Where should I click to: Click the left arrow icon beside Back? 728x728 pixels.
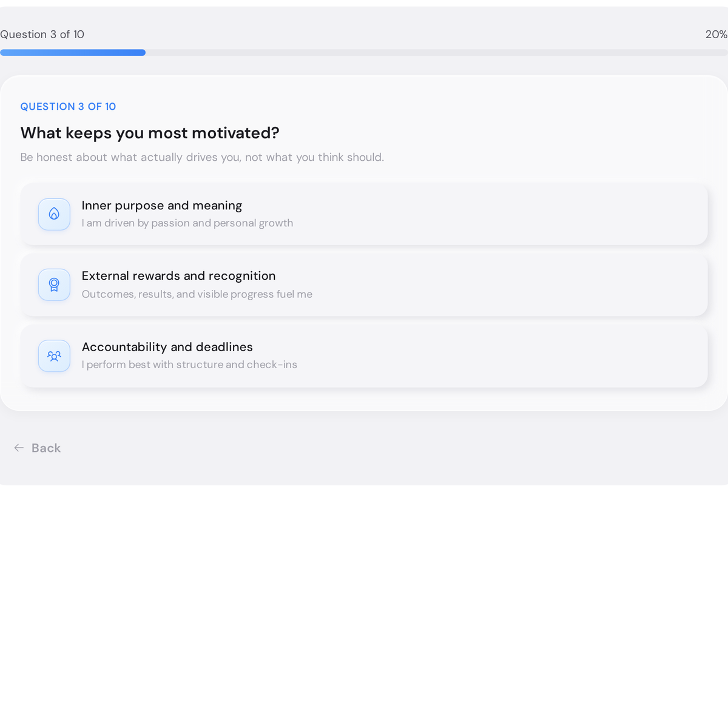(19, 448)
